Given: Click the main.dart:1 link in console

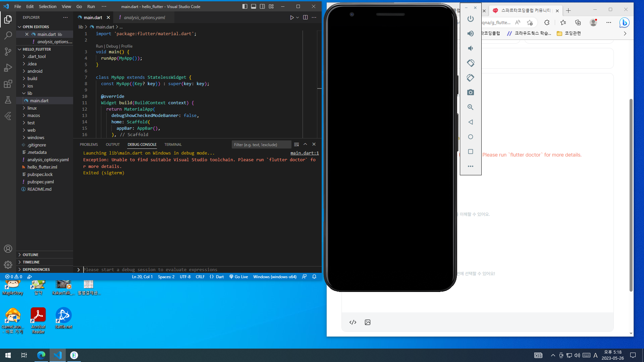Looking at the screenshot, I should [x=305, y=153].
